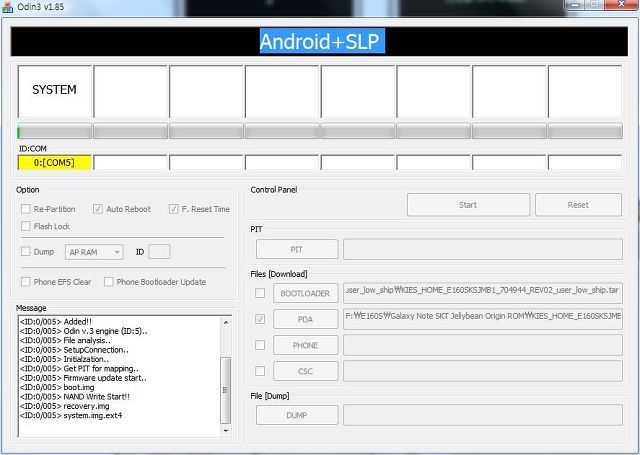Enable the Flash Lock checkbox
640x455 pixels.
point(26,226)
